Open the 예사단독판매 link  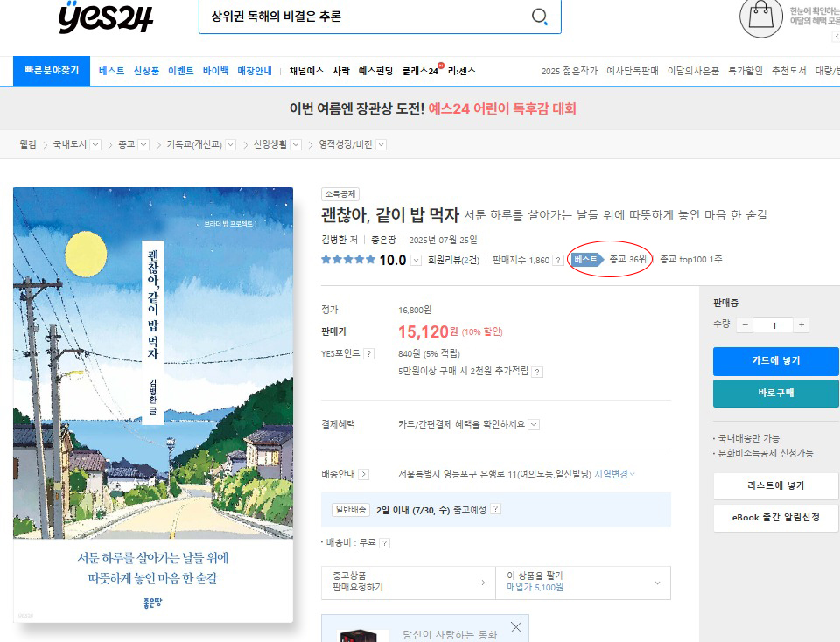click(632, 71)
